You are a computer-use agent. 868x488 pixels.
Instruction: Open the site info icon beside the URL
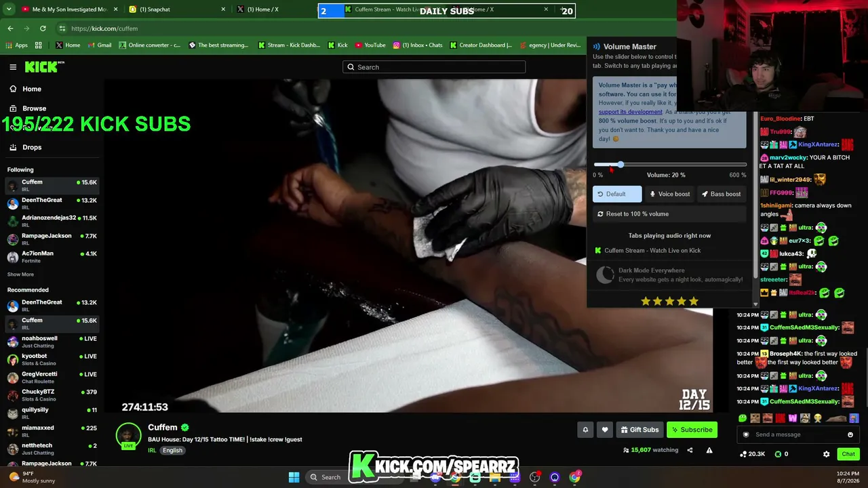(62, 28)
